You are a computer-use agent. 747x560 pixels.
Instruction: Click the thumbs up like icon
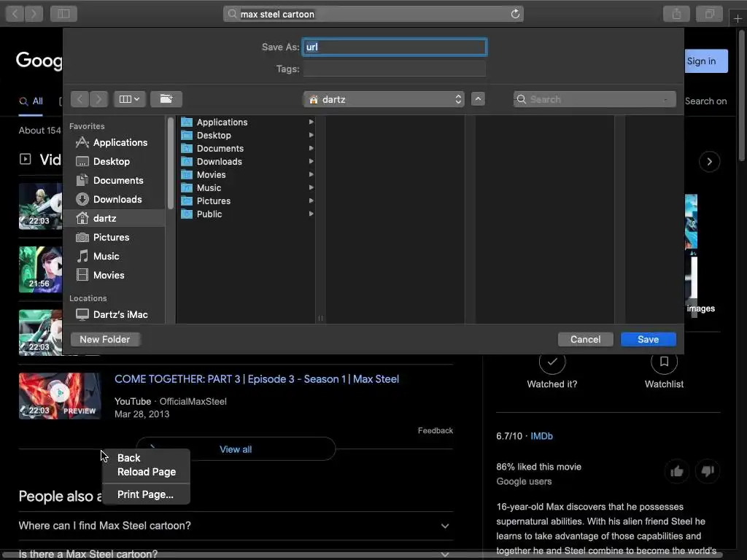click(x=676, y=472)
